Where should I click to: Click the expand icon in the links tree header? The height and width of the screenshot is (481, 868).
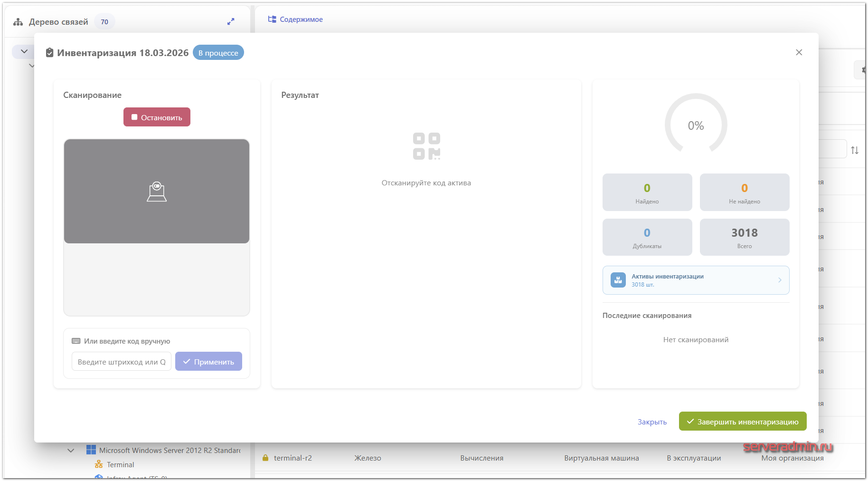click(x=231, y=21)
